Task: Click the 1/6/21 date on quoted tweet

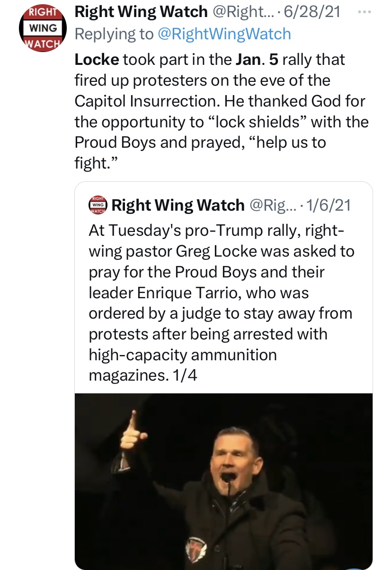Action: click(329, 205)
